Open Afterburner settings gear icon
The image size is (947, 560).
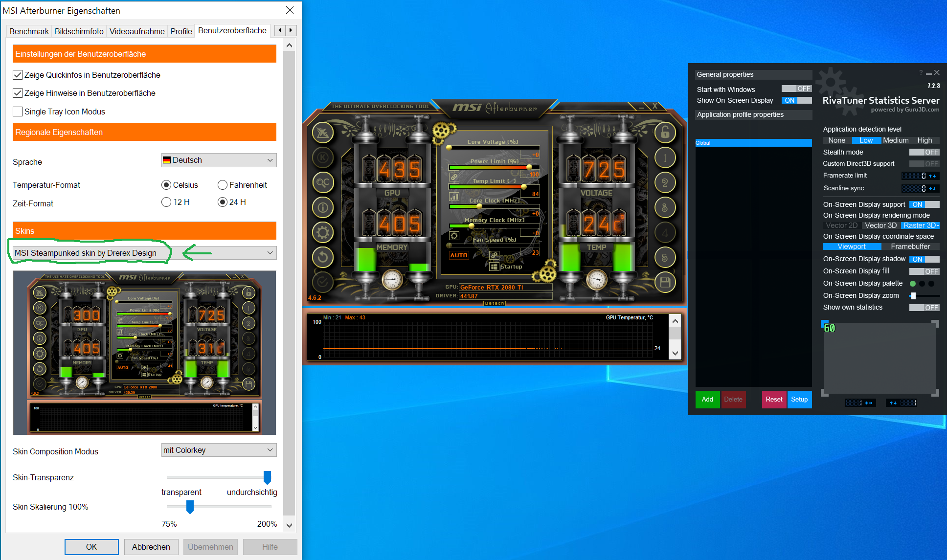point(323,232)
